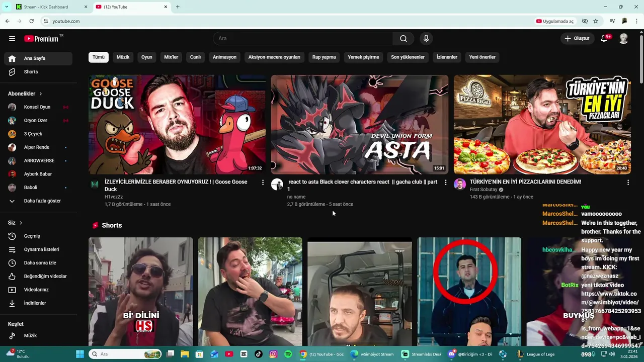Go to Ana Sayfa in sidebar
This screenshot has width=644, height=362.
tap(38, 58)
